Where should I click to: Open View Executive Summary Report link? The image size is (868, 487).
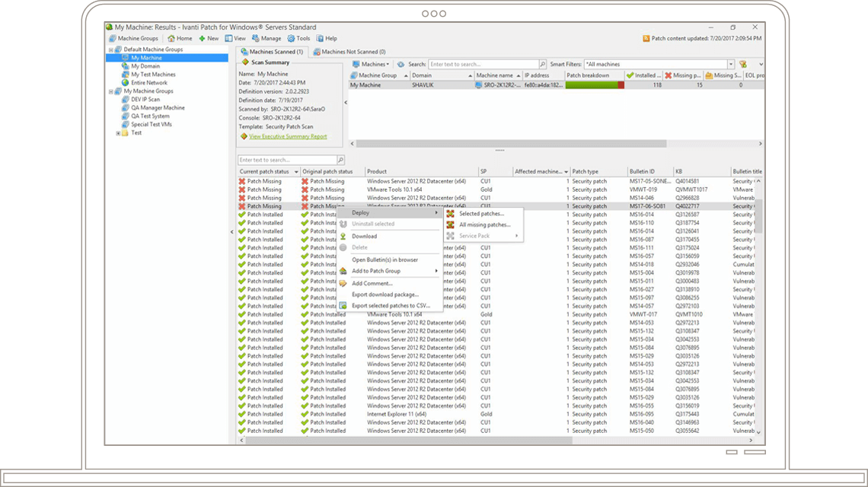click(288, 137)
